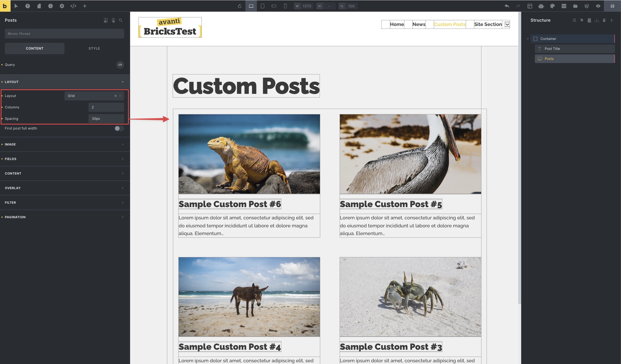
Task: Click the Columns value field
Action: 106,107
